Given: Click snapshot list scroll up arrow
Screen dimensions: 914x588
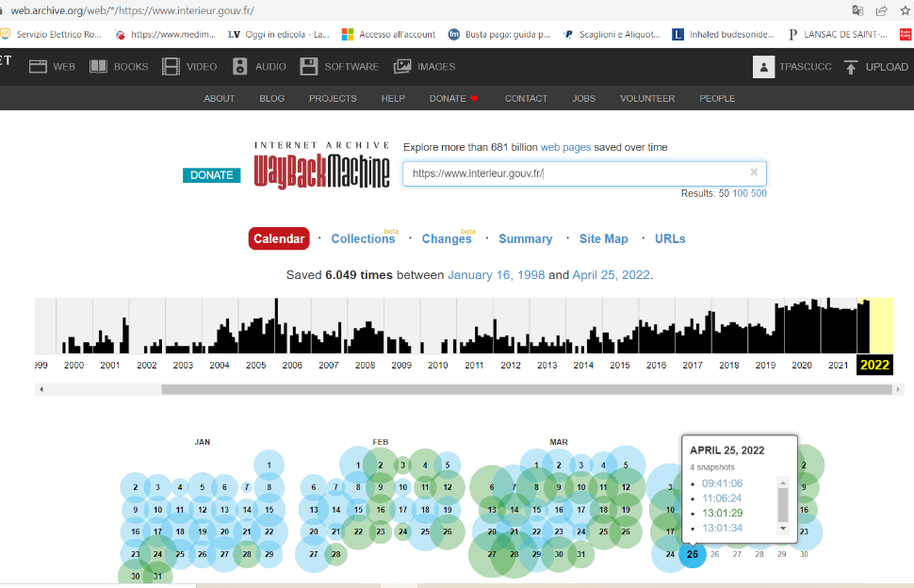Looking at the screenshot, I should tap(783, 482).
